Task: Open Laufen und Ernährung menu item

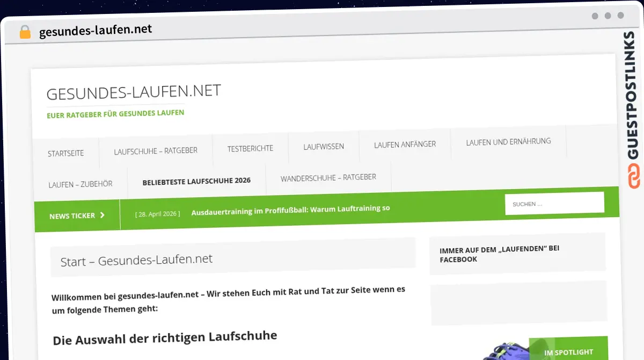Action: (508, 142)
